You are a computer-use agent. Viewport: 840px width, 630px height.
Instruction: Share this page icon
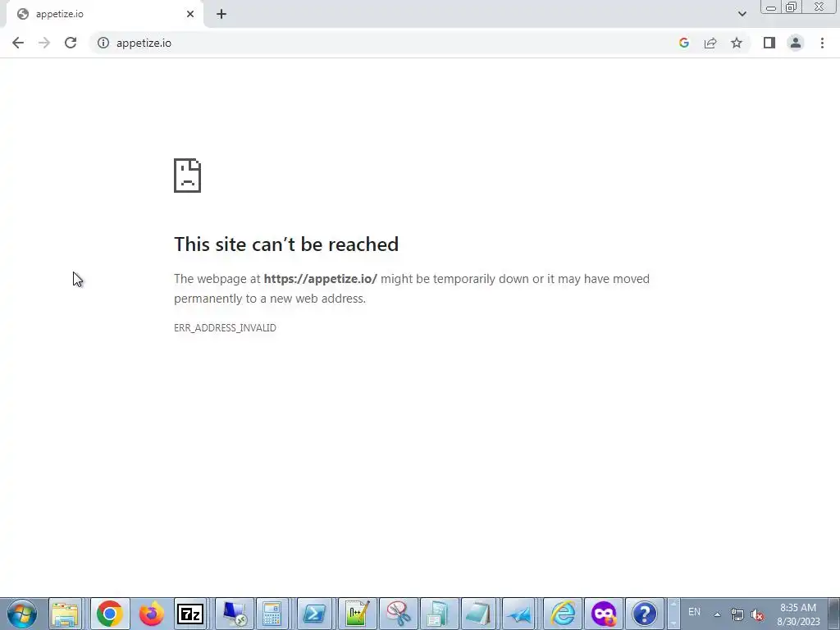(x=710, y=43)
